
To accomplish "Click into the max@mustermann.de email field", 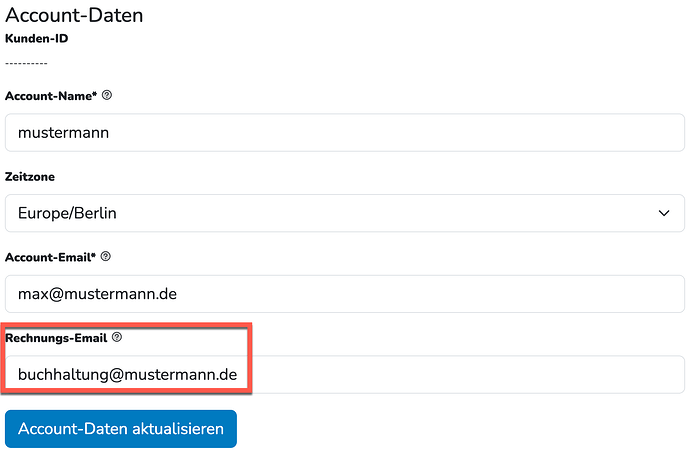I will [345, 294].
